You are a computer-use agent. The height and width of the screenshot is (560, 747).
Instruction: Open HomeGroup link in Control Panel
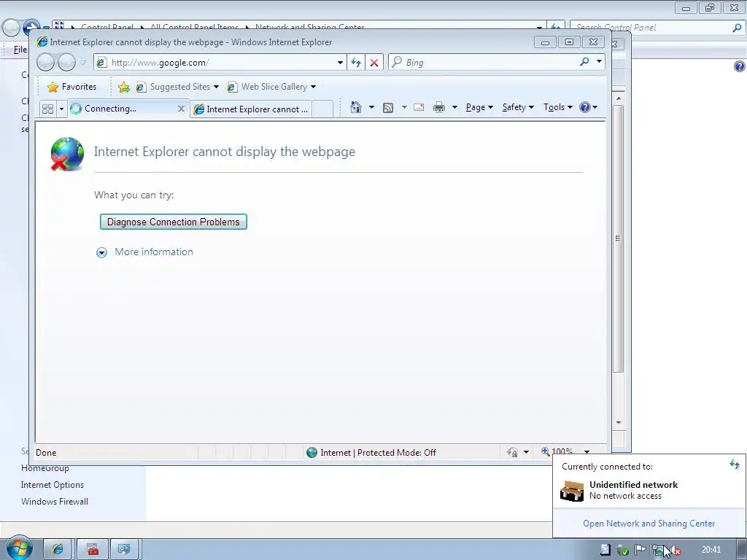pos(44,469)
